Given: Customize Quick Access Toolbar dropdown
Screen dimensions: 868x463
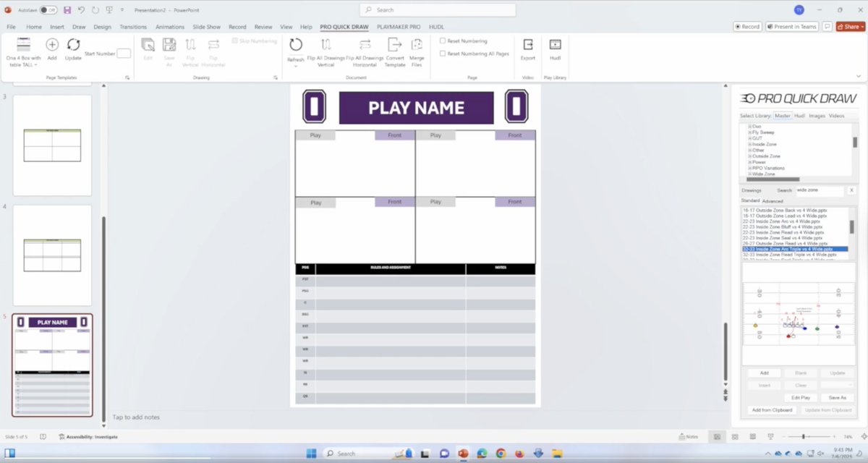Looking at the screenshot, I should click(x=121, y=10).
